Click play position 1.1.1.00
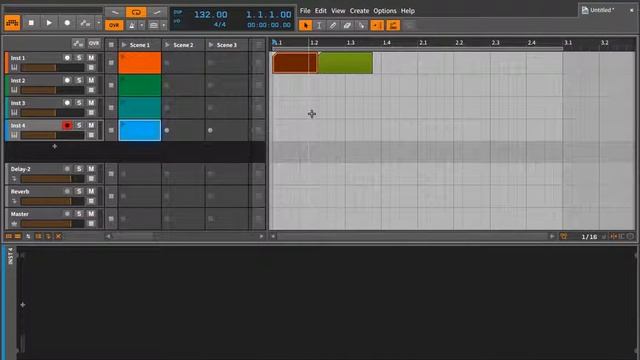The width and height of the screenshot is (640, 360). click(x=269, y=15)
